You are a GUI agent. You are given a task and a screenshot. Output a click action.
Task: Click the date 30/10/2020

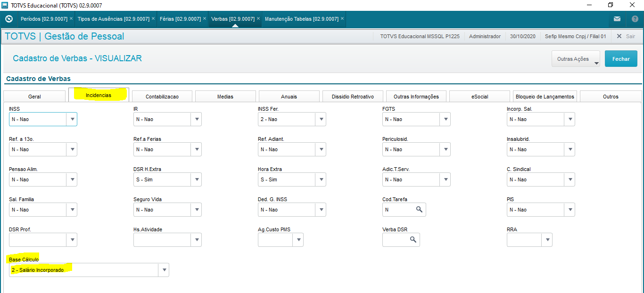pyautogui.click(x=522, y=36)
